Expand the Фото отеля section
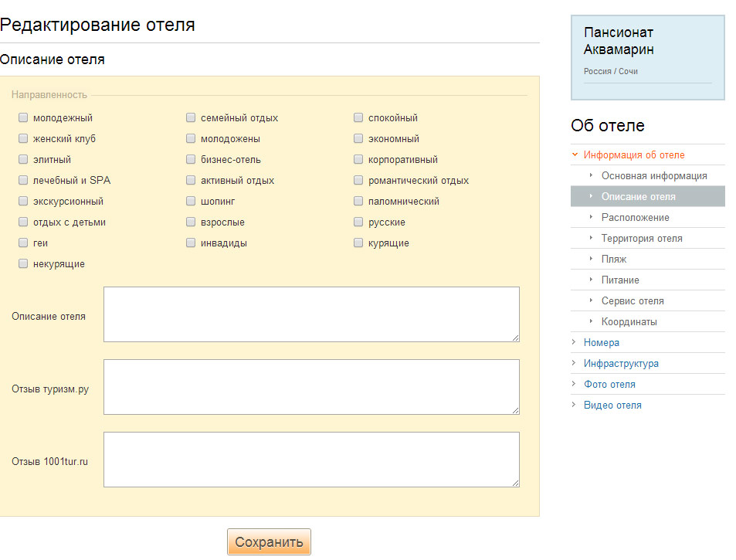This screenshot has width=736, height=560. tap(609, 384)
